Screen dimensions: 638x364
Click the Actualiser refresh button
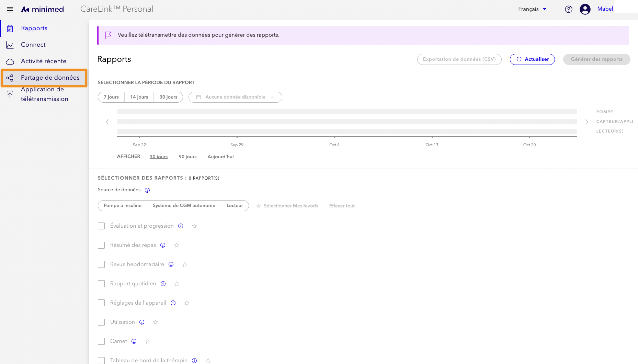532,59
